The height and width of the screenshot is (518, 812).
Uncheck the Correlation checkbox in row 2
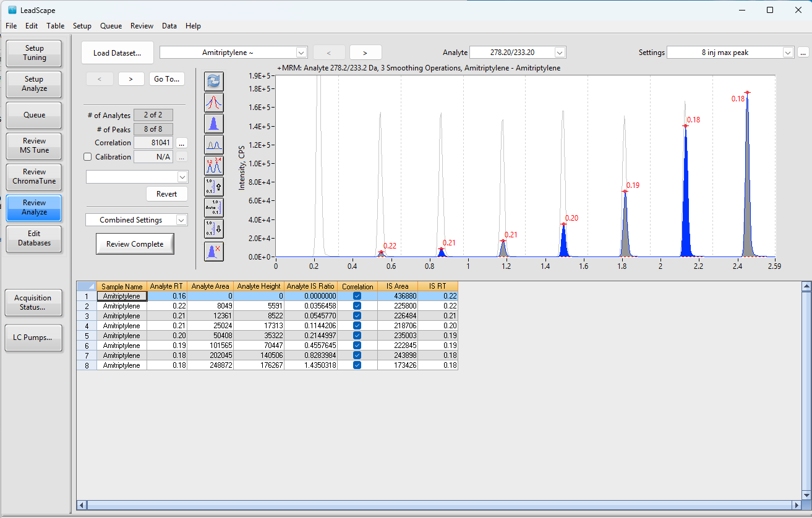(357, 306)
